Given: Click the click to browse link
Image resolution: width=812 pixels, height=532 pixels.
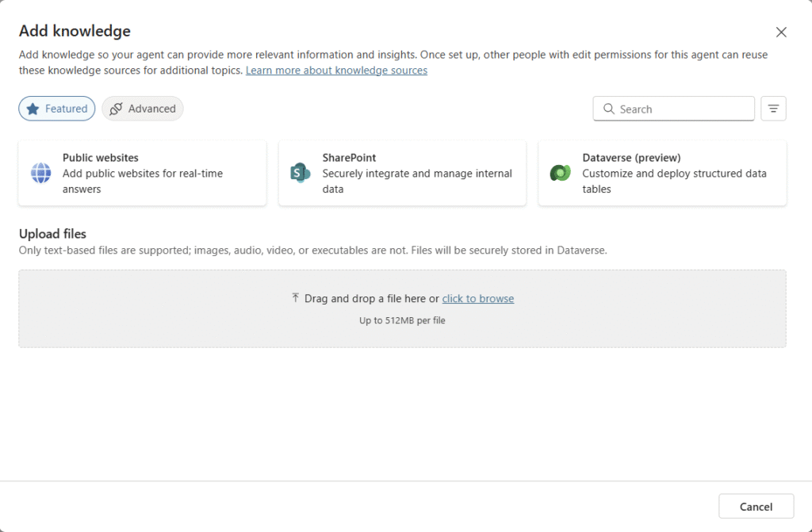Looking at the screenshot, I should pos(478,298).
